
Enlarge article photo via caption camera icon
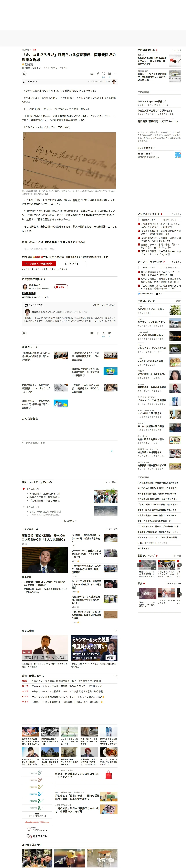click(47, 194)
